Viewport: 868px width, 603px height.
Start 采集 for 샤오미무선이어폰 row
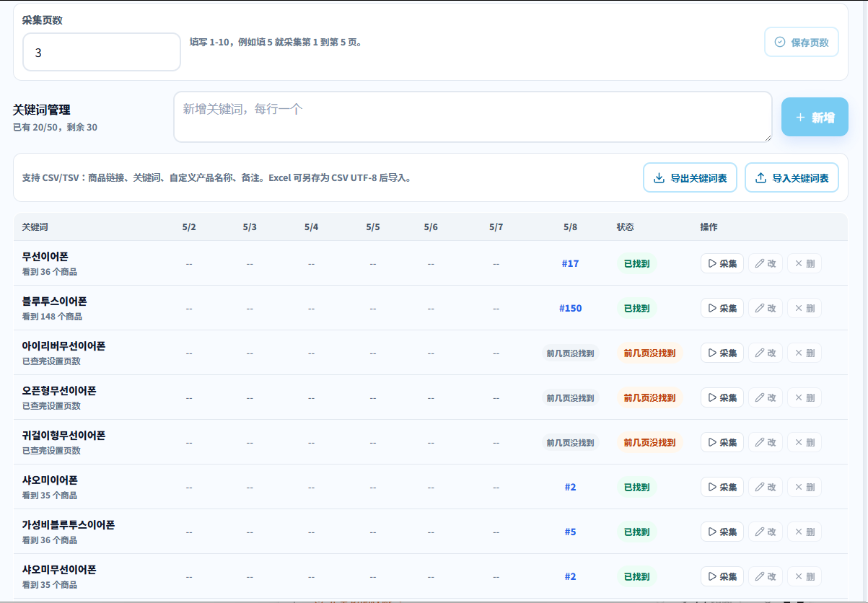point(722,576)
